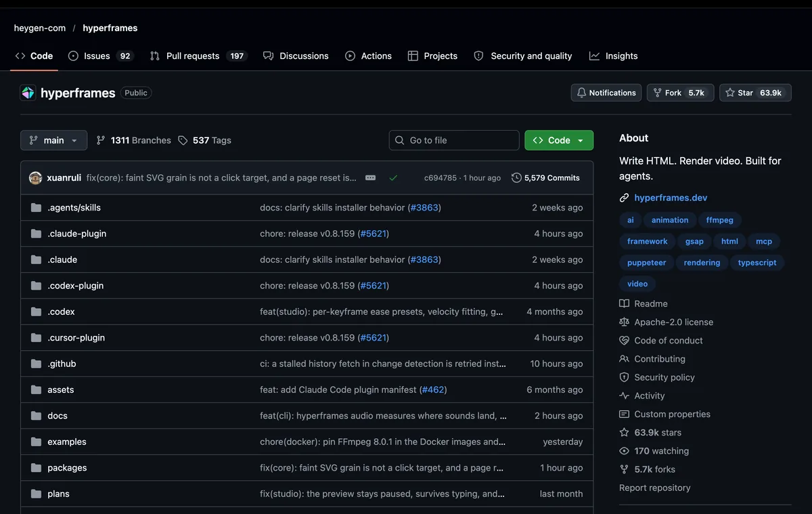Click the .codex folder icon
The width and height of the screenshot is (812, 514).
(36, 312)
